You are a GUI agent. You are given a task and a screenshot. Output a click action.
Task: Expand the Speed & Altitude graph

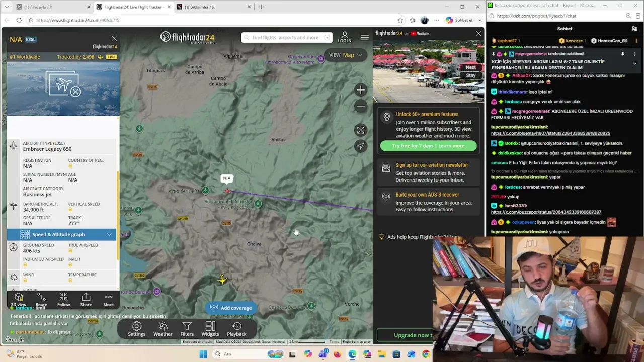62,234
